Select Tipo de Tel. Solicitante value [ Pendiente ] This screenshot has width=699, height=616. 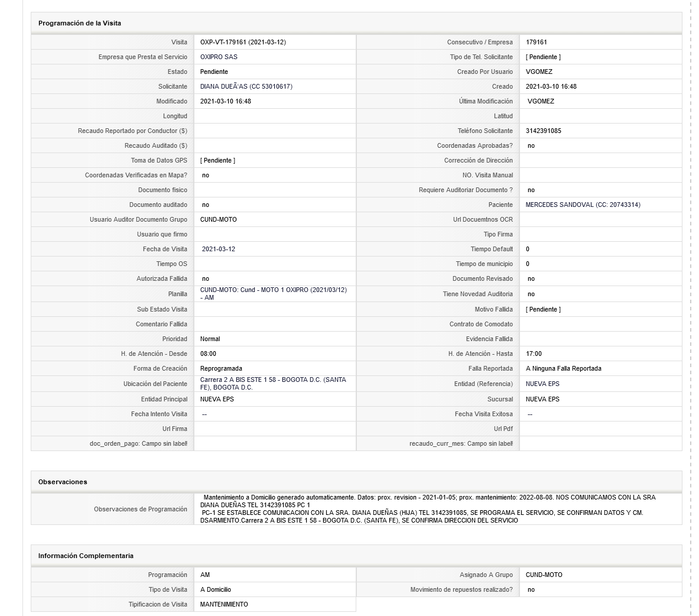pyautogui.click(x=543, y=57)
